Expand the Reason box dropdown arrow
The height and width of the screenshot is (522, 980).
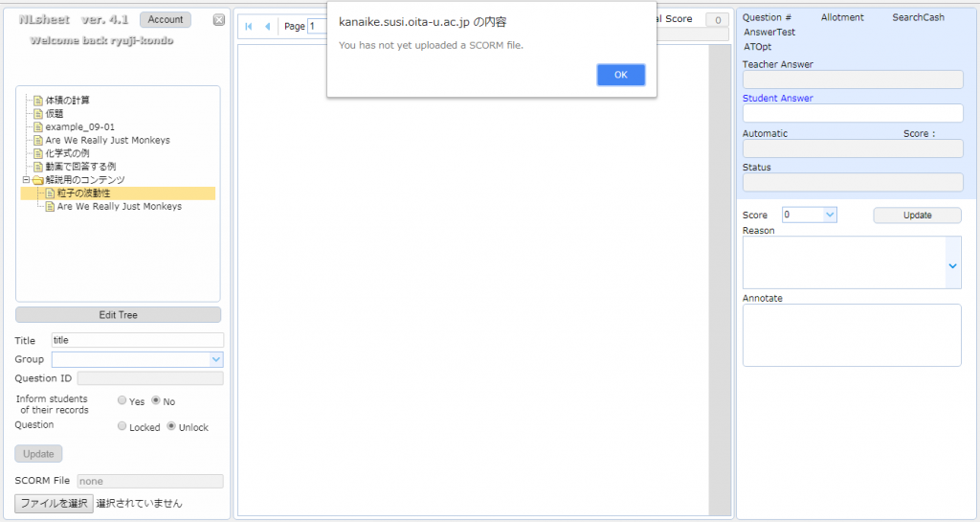pyautogui.click(x=952, y=265)
